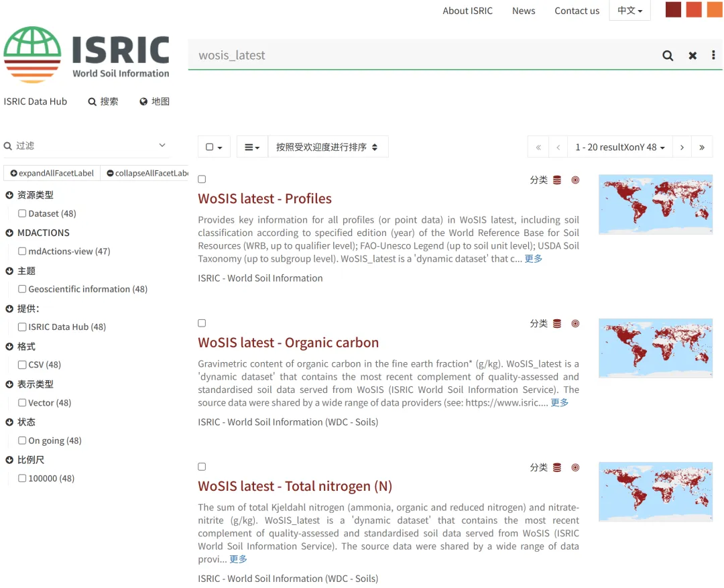Click the ISRIC globe logo
Screen dimensions: 724x588
point(32,54)
